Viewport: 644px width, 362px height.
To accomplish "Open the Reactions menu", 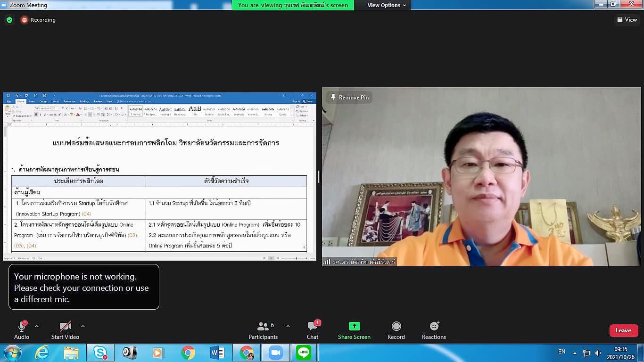I will [434, 326].
